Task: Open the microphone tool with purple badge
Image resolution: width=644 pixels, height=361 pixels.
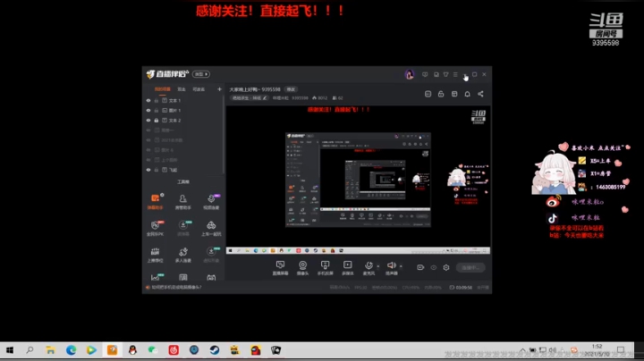Action: coord(211,201)
